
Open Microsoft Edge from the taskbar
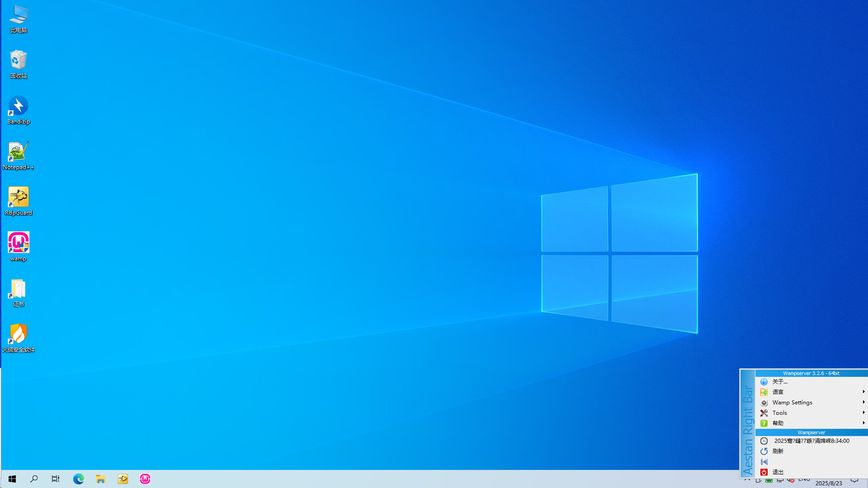79,479
